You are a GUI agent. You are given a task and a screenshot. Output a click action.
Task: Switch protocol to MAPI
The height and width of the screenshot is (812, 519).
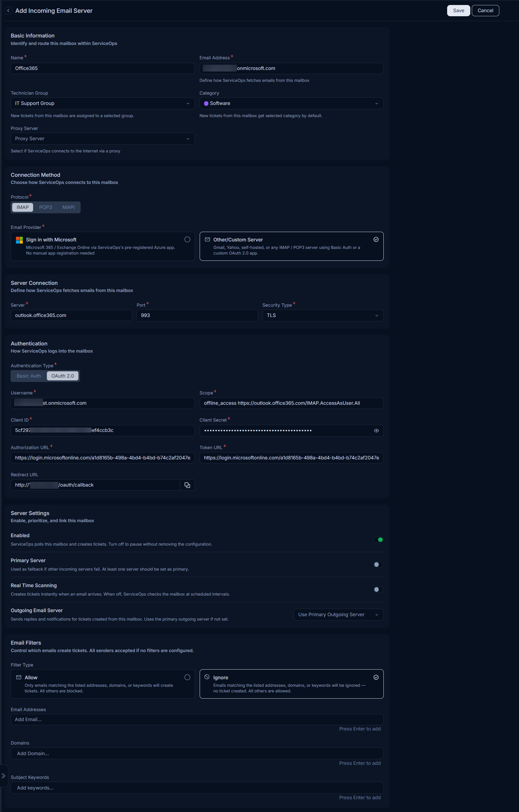tap(68, 207)
